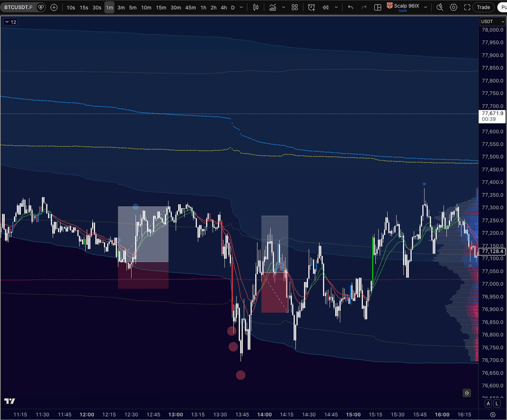Enter fullscreen mode
Screen dimensions: 507x420
pos(466,7)
